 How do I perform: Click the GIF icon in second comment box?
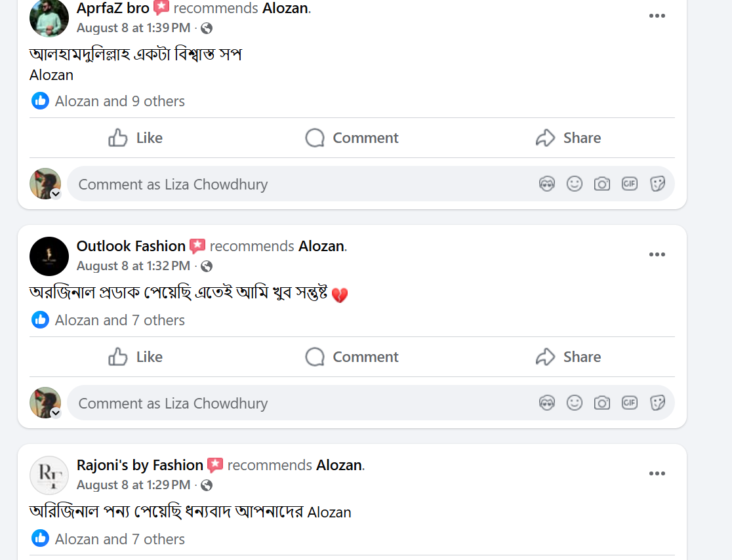coord(630,403)
